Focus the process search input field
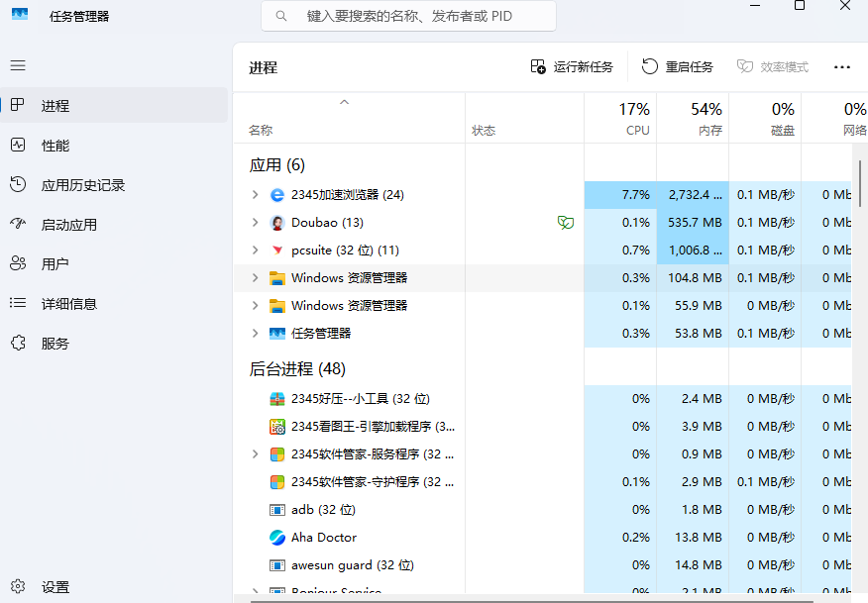868x603 pixels. click(408, 16)
